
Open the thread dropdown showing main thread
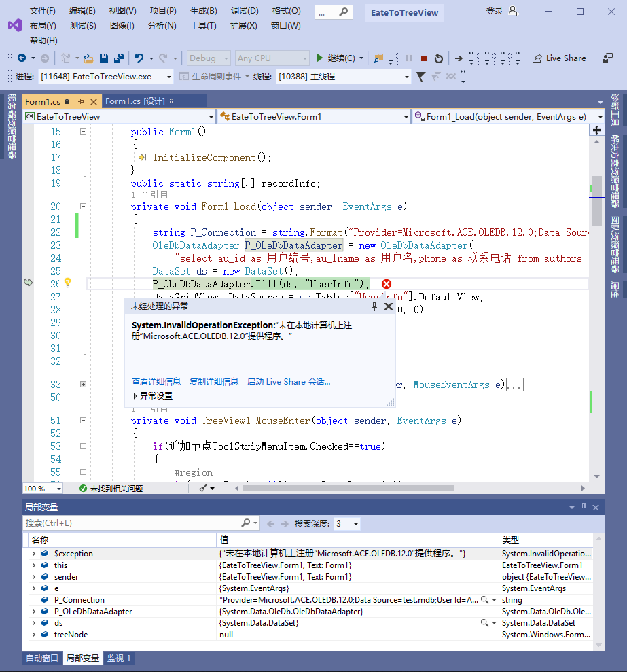343,77
